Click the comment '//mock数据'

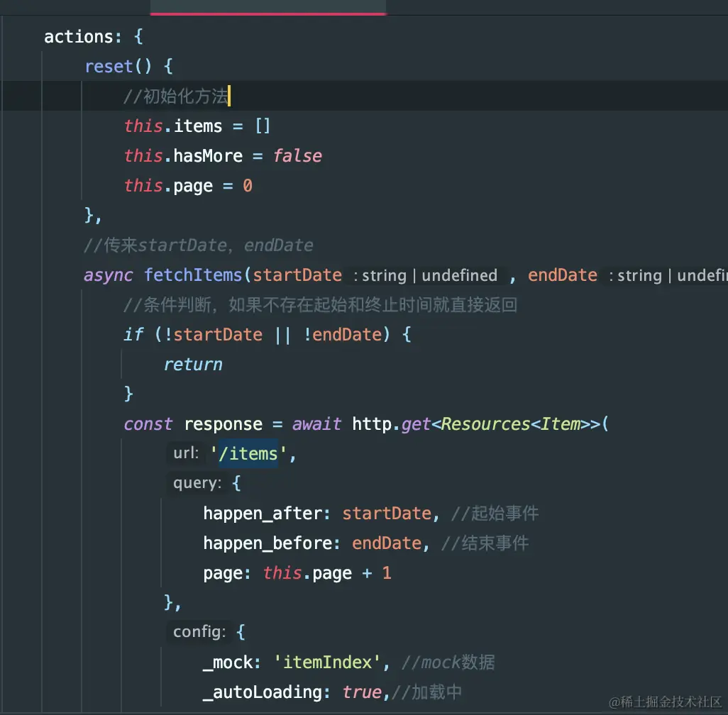click(x=448, y=662)
